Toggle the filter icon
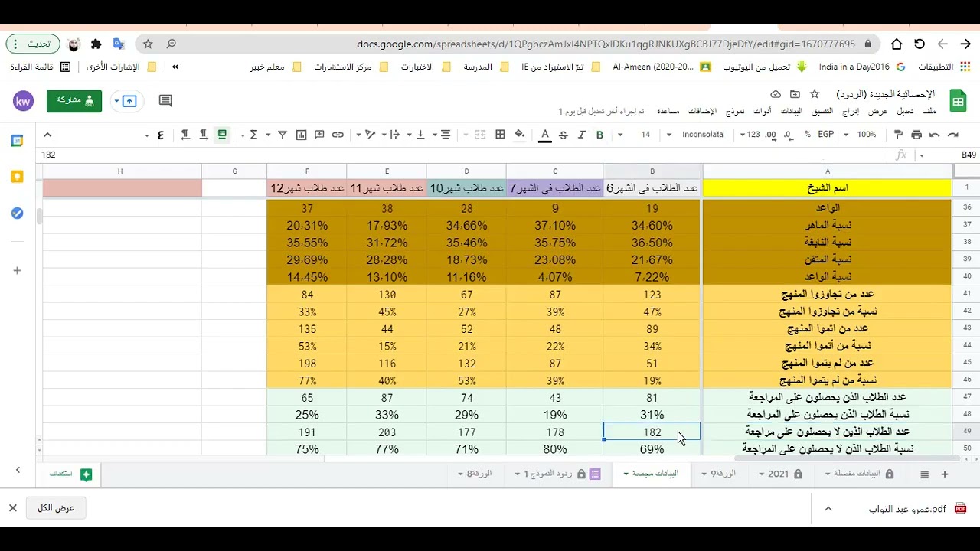 (283, 135)
